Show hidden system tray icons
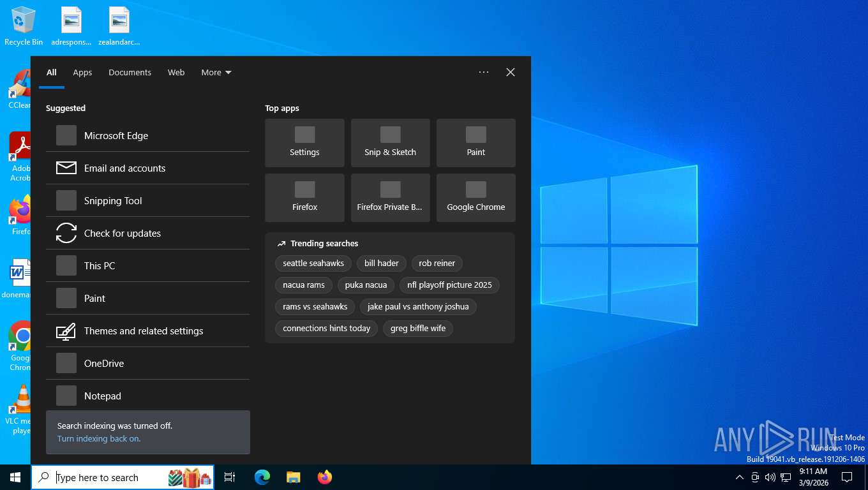This screenshot has height=490, width=868. pos(739,477)
